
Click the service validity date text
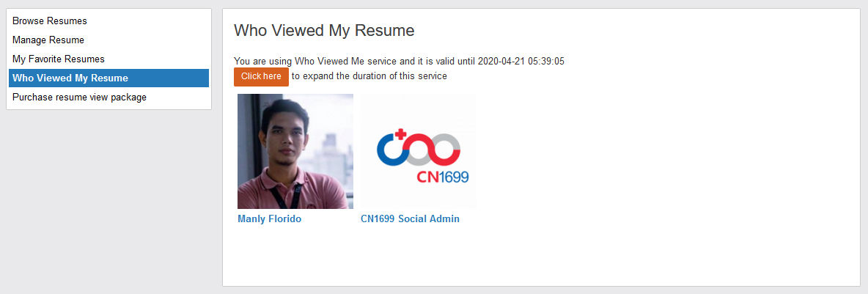(x=521, y=61)
